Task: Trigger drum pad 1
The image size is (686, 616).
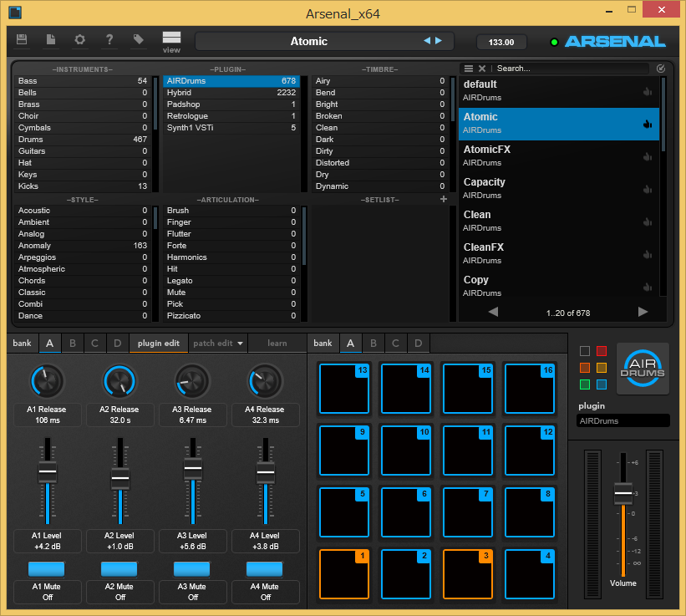Action: click(x=344, y=574)
